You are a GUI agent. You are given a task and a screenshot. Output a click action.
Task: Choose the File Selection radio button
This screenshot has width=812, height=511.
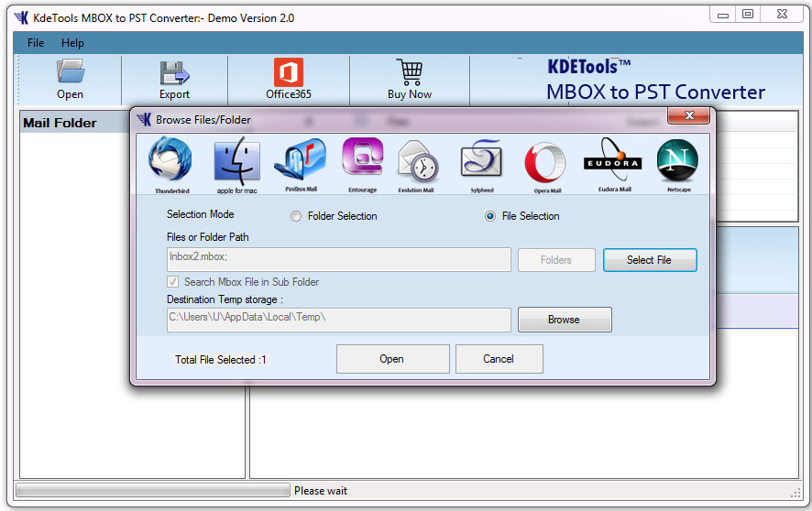490,216
